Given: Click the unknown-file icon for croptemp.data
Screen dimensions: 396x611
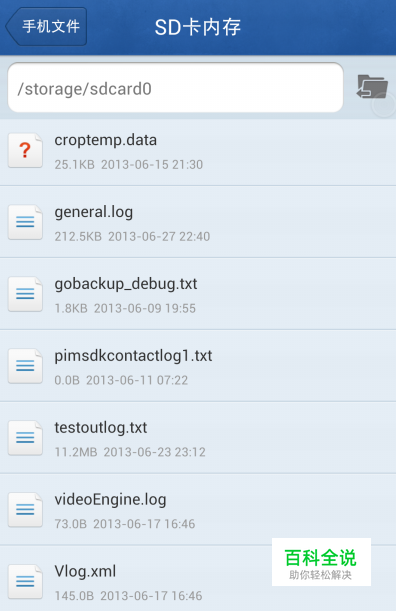Looking at the screenshot, I should tap(25, 150).
